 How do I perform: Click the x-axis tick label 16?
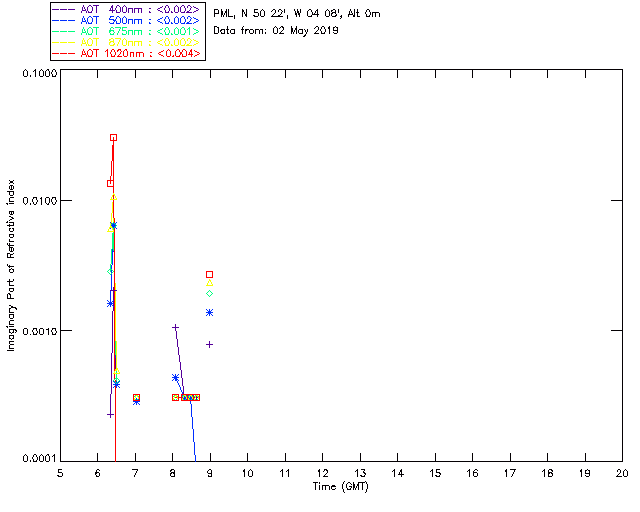(x=473, y=473)
